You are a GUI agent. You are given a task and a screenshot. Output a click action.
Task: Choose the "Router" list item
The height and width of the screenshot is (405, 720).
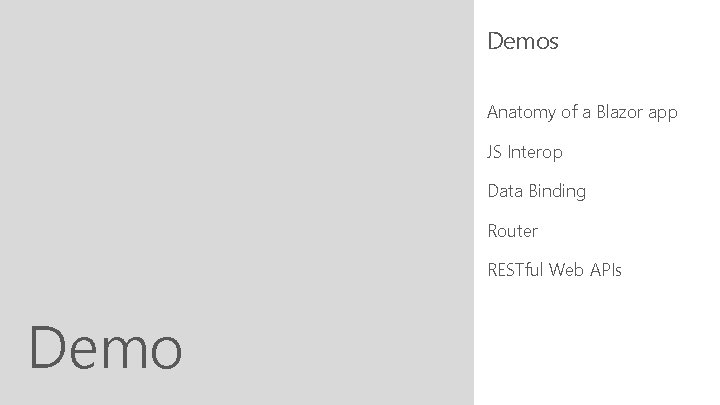coord(512,231)
